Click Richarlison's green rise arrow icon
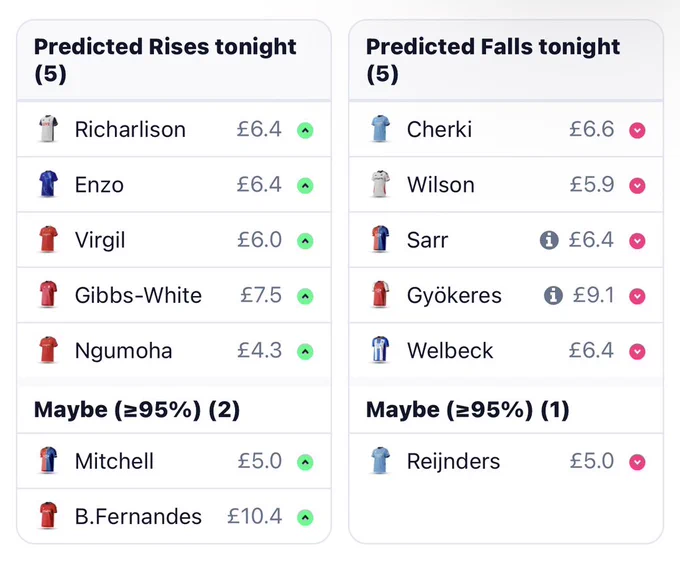The image size is (680, 563). tap(305, 130)
